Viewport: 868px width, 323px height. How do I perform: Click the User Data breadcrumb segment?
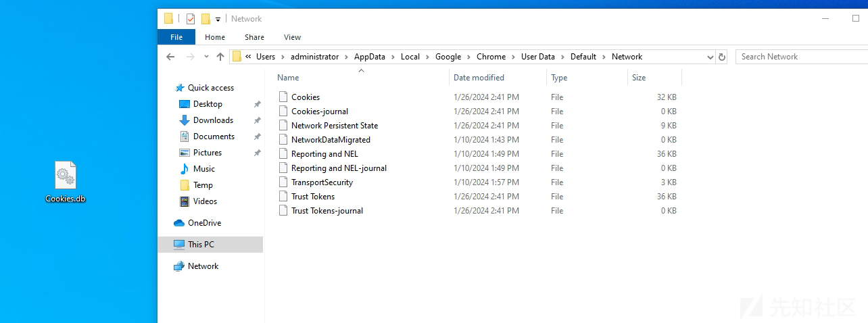click(x=538, y=57)
